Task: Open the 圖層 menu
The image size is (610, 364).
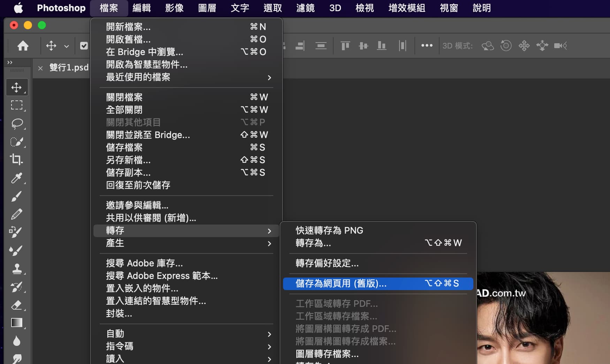Action: [x=207, y=8]
